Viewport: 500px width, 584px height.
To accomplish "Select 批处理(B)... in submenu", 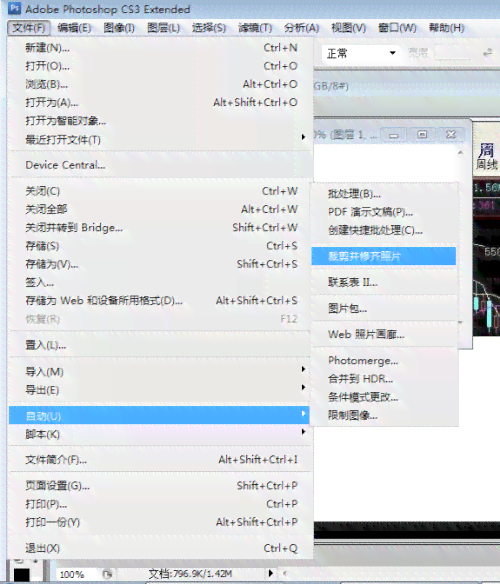I will point(384,194).
